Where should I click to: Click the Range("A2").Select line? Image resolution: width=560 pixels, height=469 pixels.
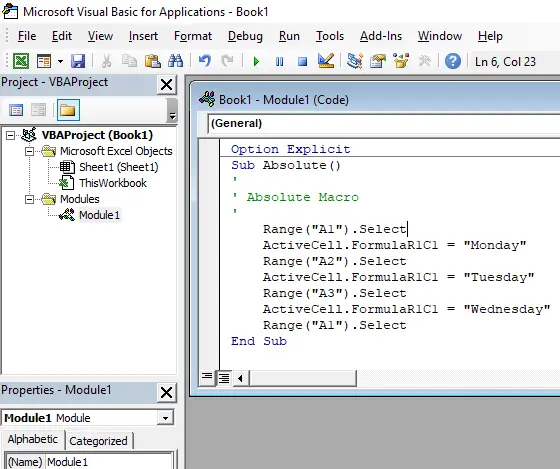[335, 261]
